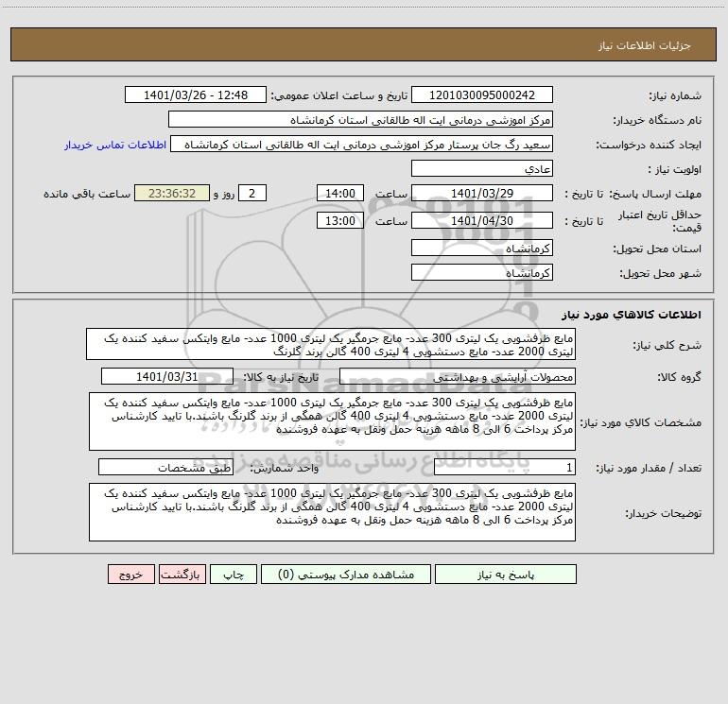Click the خروج exit button
Image resolution: width=728 pixels, height=704 pixels.
coord(130,575)
